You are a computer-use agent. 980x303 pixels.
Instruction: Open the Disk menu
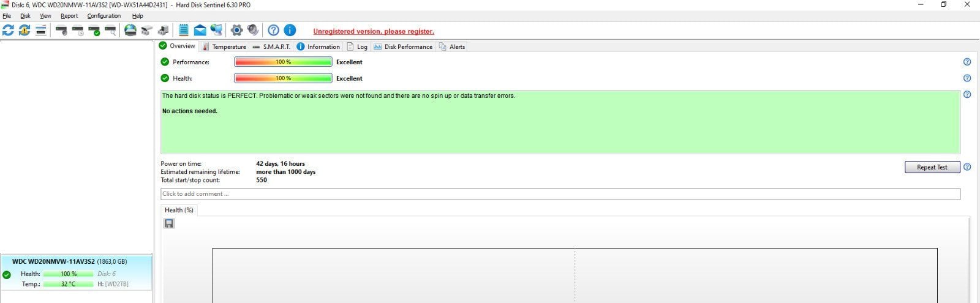[25, 16]
